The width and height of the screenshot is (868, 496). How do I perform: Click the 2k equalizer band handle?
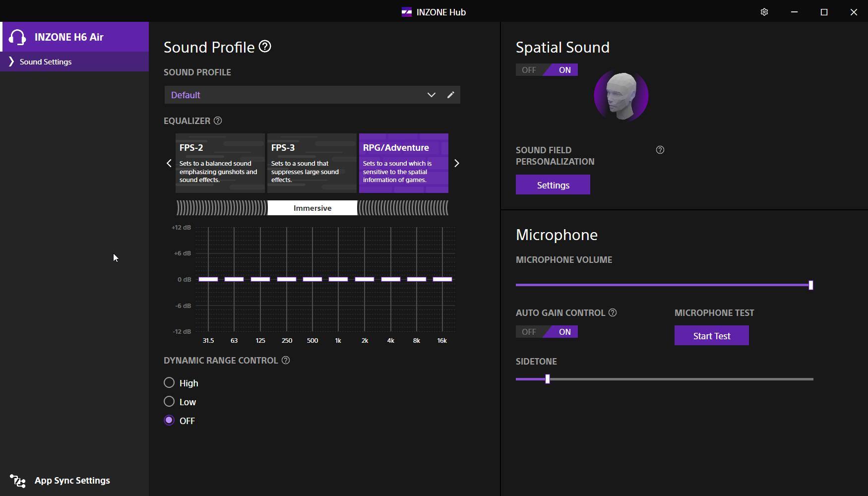click(365, 279)
